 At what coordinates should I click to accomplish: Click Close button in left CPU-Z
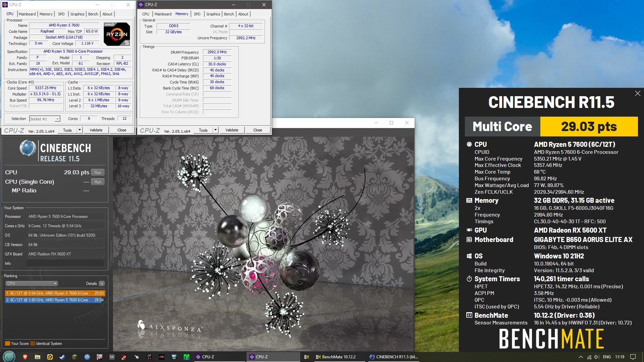pos(122,130)
